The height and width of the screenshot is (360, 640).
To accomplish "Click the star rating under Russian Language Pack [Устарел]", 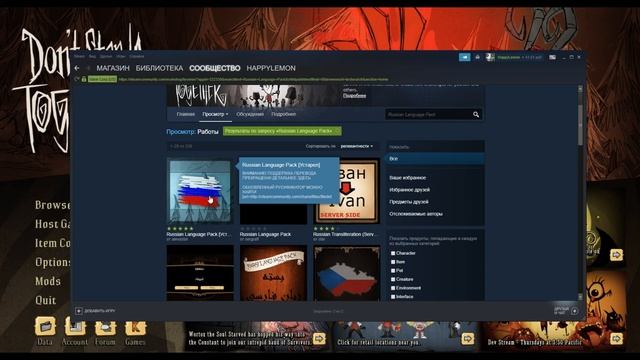I will (180, 229).
